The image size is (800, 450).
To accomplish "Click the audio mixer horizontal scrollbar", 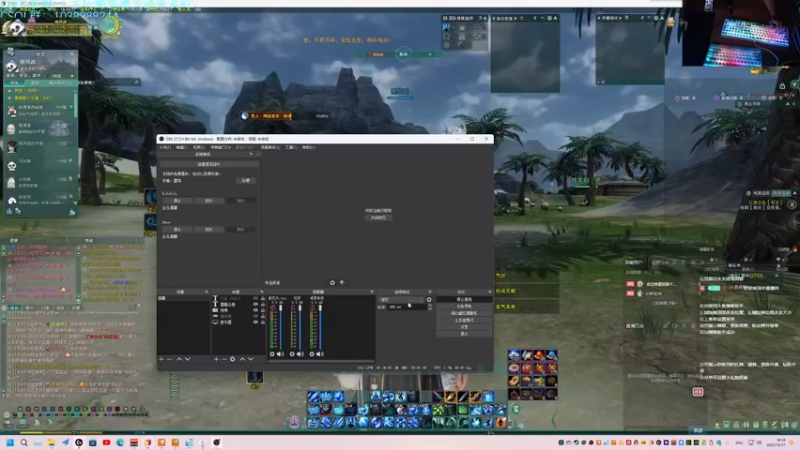I will 321,361.
